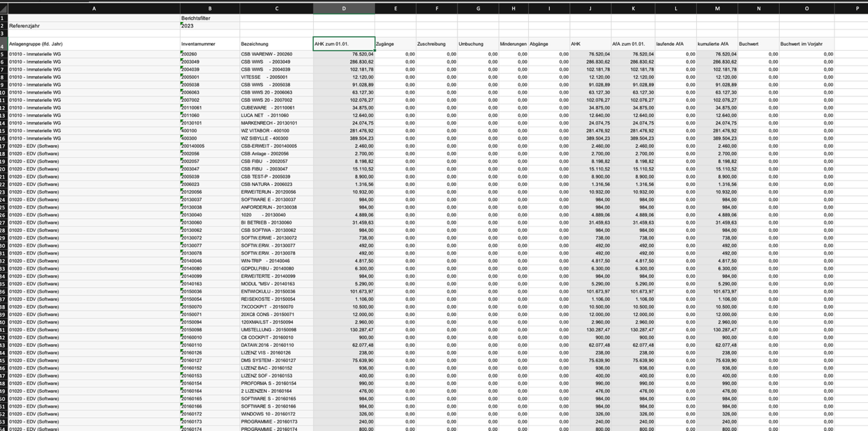868x431 pixels.
Task: Select the kumulierte AfA header cell
Action: (717, 44)
